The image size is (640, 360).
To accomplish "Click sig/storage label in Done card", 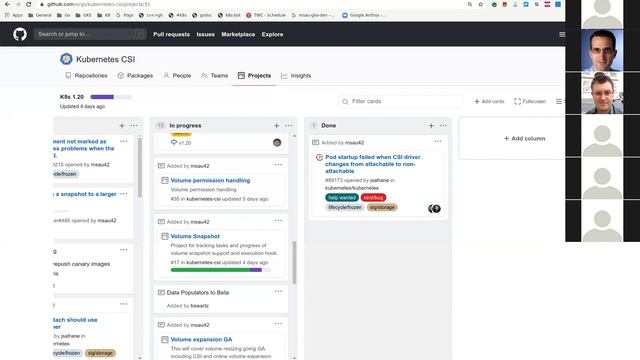I will point(382,207).
